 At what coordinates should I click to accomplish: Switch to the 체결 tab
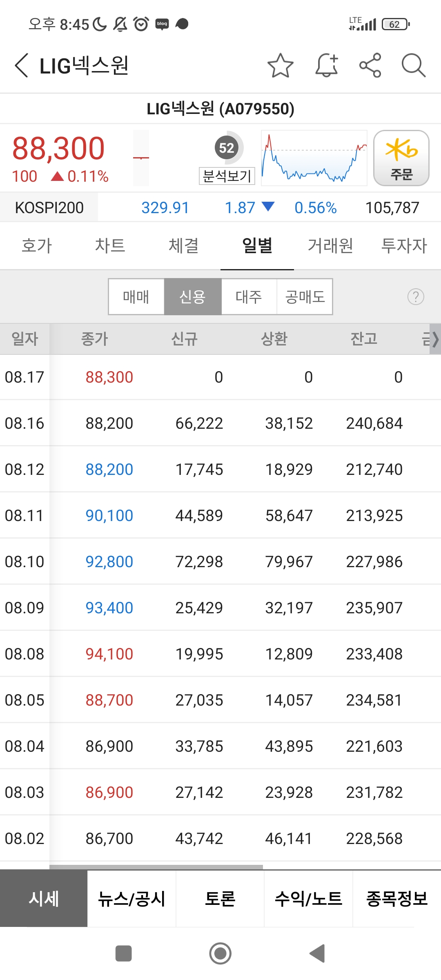tap(184, 246)
